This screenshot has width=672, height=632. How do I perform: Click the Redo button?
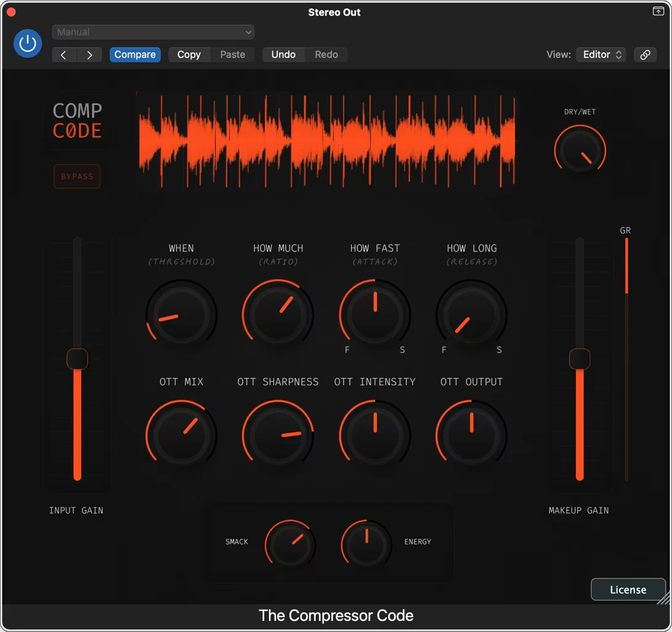326,55
